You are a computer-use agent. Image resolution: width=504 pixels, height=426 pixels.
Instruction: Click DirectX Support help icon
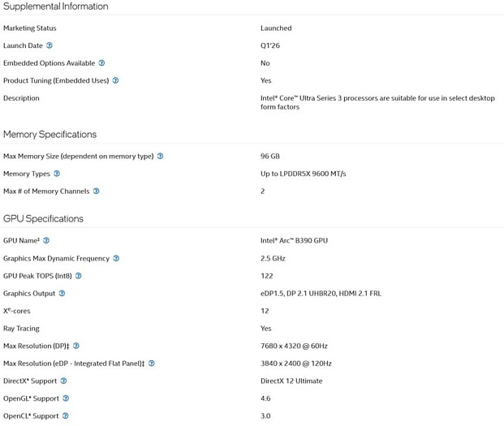63,381
